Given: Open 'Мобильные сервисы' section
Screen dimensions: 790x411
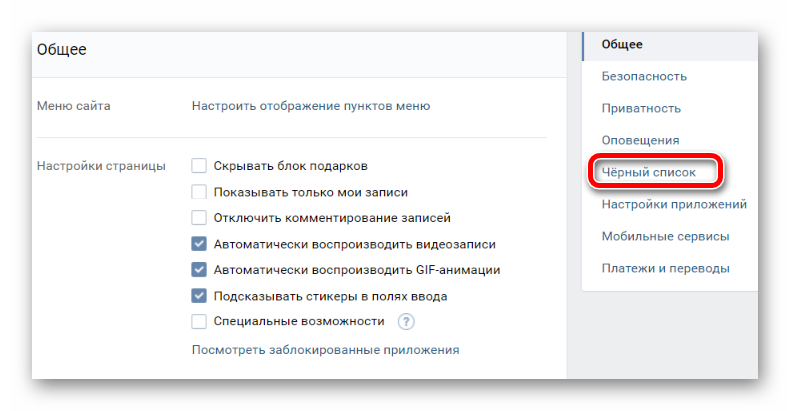Looking at the screenshot, I should [665, 236].
